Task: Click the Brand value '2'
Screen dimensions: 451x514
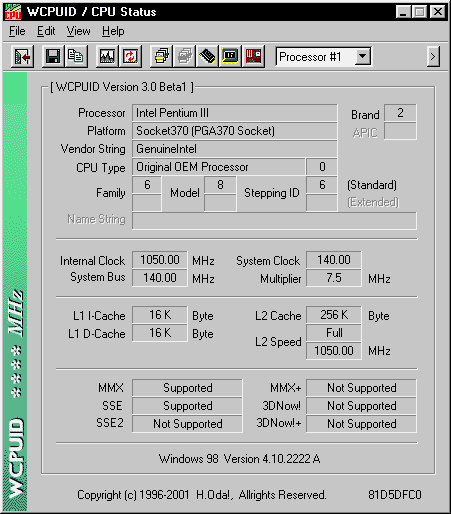Action: tap(400, 113)
